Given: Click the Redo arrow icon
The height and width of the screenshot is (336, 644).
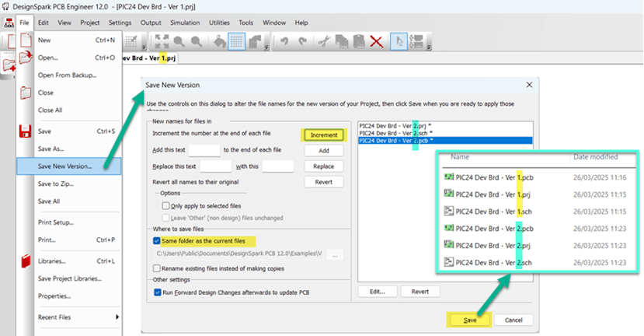Looking at the screenshot, I should pyautogui.click(x=303, y=41).
